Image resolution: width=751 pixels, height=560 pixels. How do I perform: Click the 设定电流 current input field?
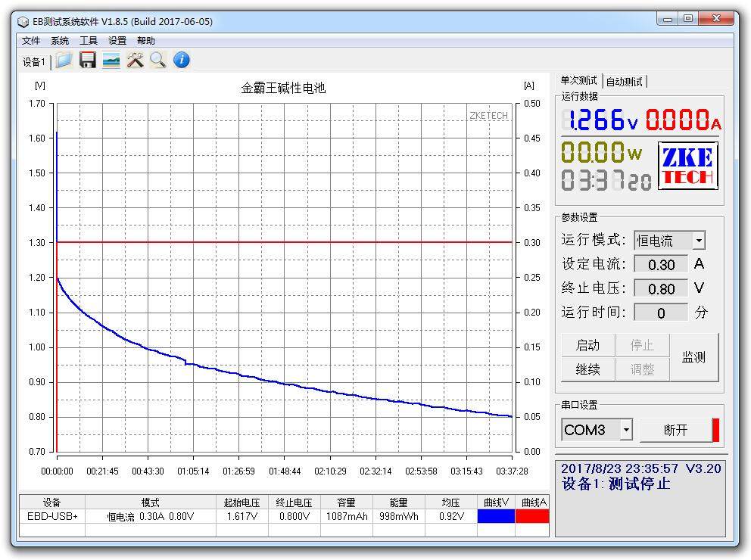pos(661,264)
